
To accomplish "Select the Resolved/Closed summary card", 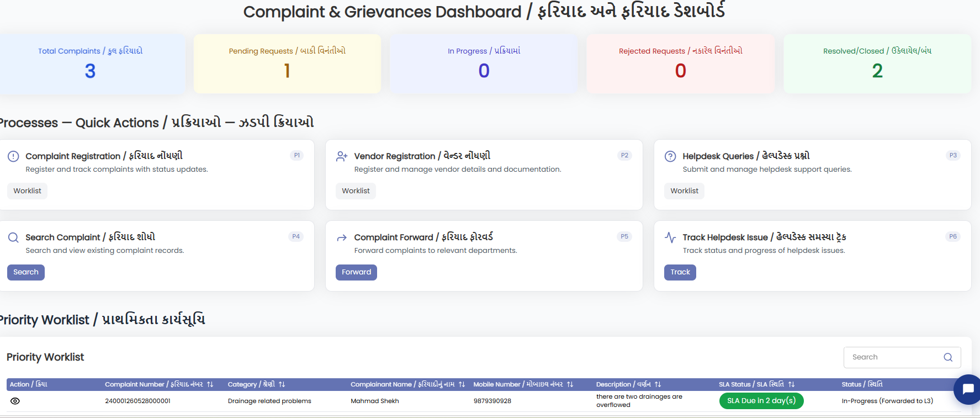I will [877, 64].
